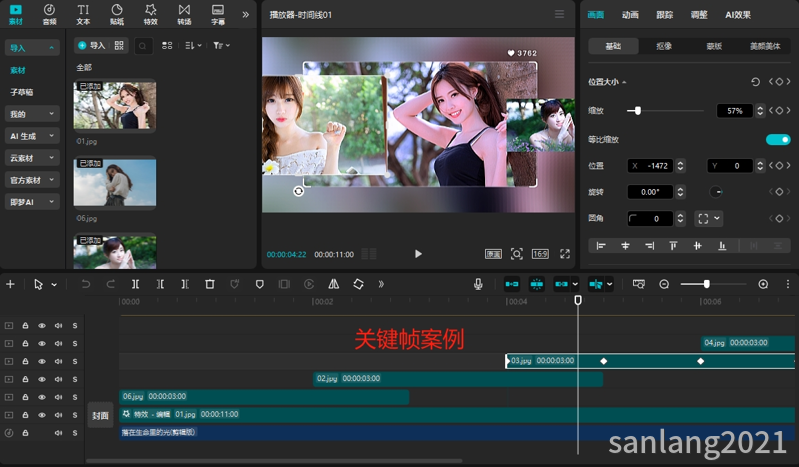Open the media sort dropdown

(x=193, y=45)
